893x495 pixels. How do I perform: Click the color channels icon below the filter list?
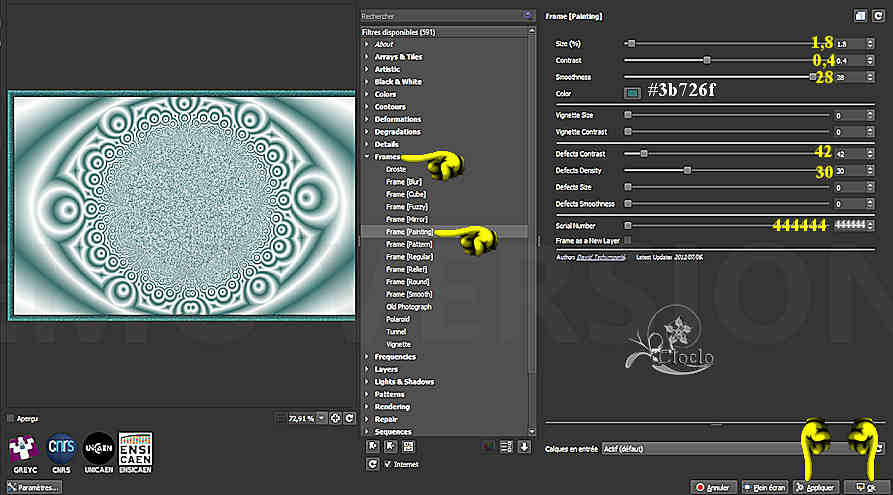(x=487, y=446)
